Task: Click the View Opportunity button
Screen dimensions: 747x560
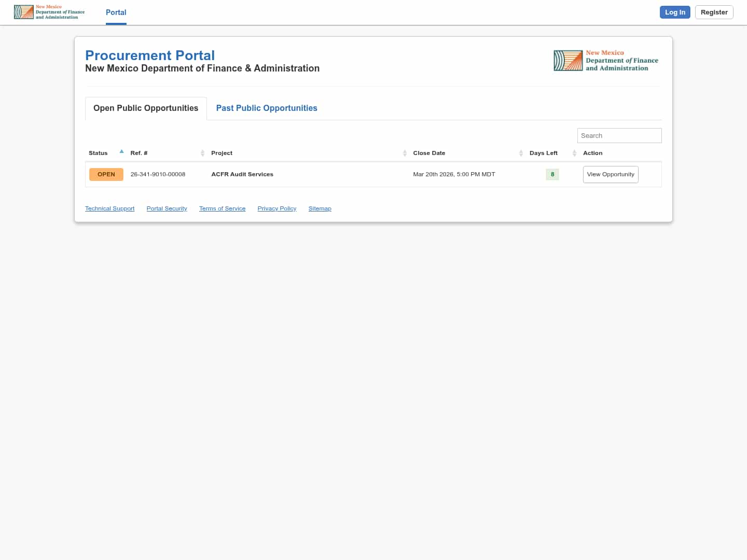Action: [611, 174]
